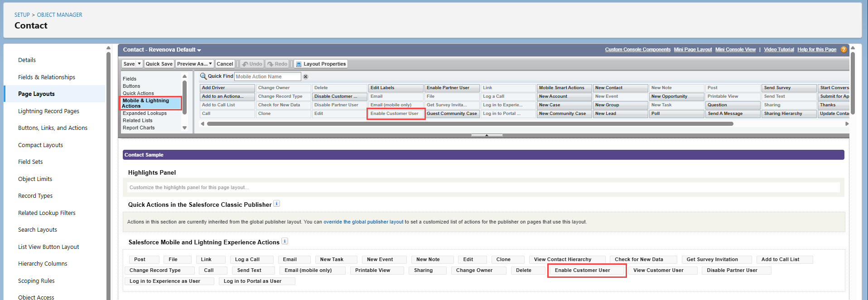Select the Mobile Smart Actions palette item
868x300 pixels.
[564, 88]
